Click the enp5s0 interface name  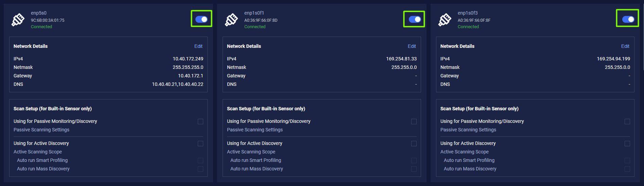(39, 13)
